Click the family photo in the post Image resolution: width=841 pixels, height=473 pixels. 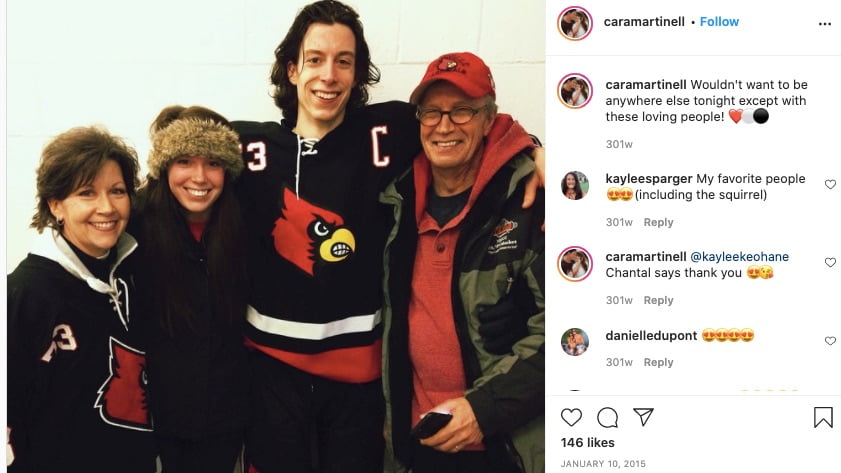(276, 236)
